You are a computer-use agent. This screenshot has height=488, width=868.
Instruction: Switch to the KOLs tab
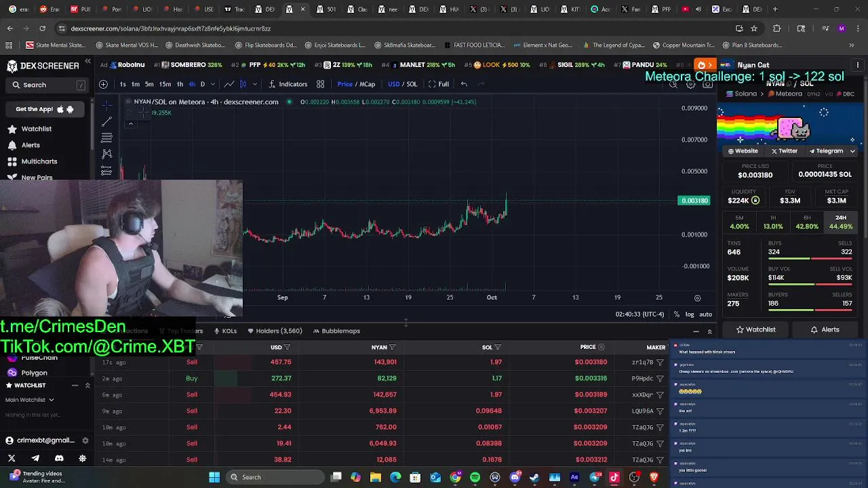[225, 331]
